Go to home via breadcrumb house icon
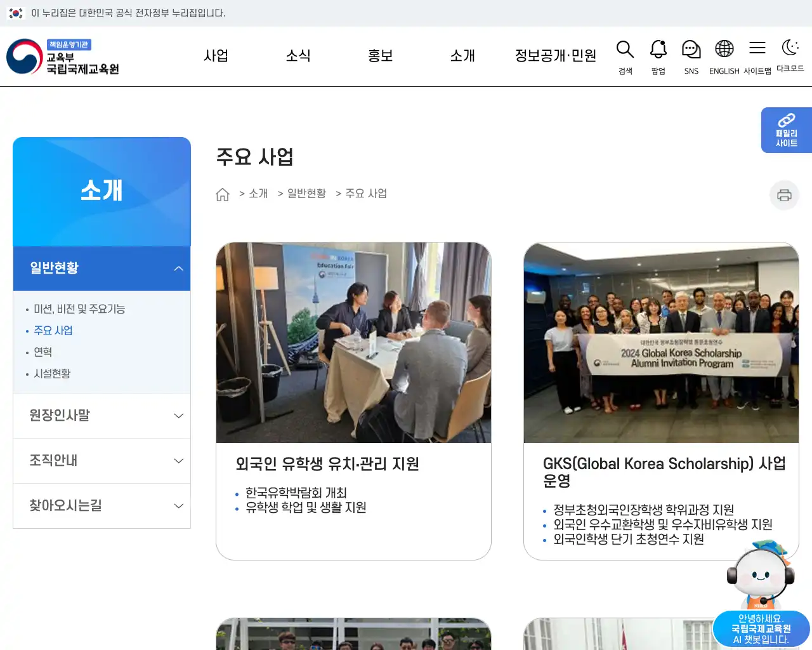This screenshot has height=650, width=812. pyautogui.click(x=223, y=194)
